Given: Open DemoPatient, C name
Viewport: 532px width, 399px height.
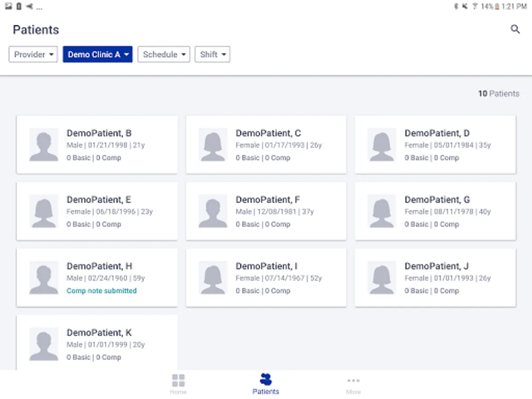Looking at the screenshot, I should coord(268,133).
